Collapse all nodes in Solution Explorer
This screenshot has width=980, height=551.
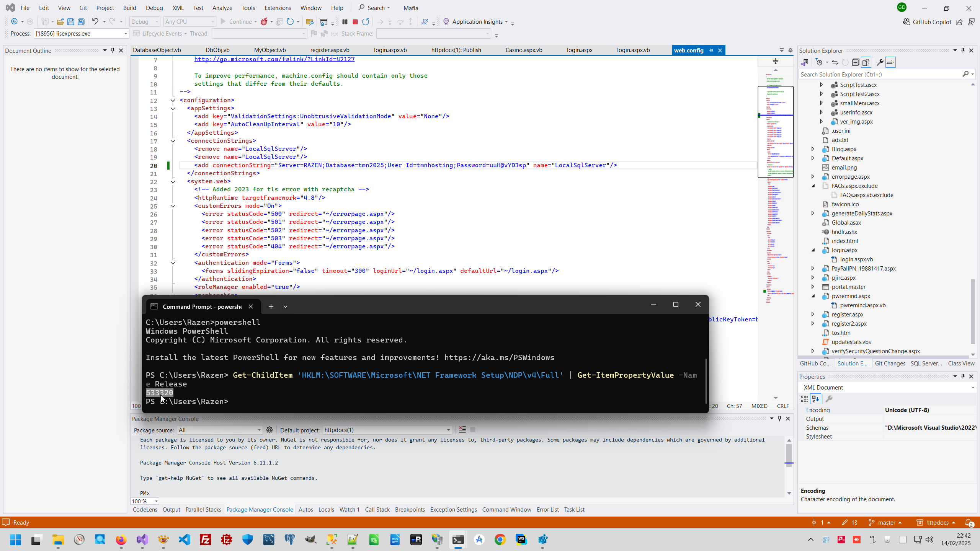(855, 62)
